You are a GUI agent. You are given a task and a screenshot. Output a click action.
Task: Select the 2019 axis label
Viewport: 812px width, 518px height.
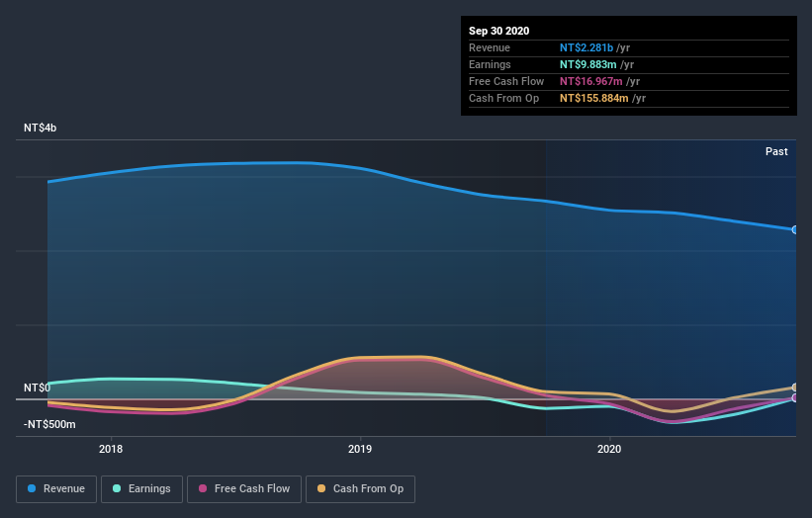coord(360,449)
